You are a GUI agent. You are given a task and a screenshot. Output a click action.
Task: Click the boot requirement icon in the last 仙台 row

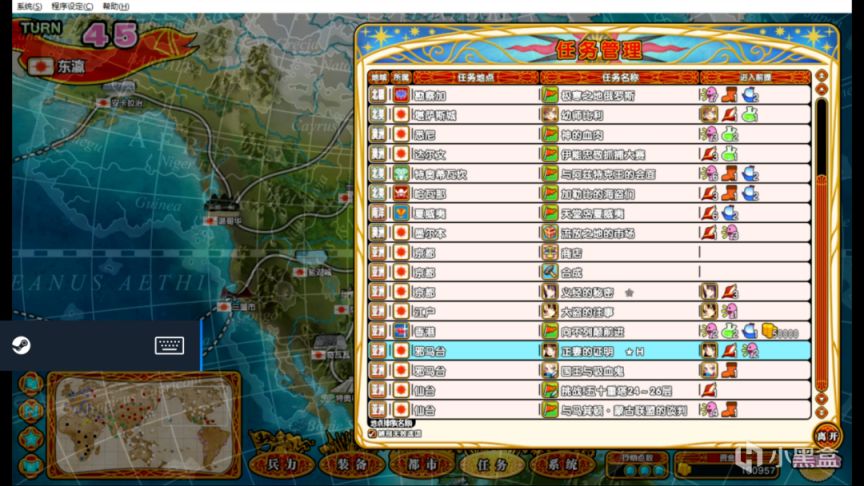(x=729, y=409)
